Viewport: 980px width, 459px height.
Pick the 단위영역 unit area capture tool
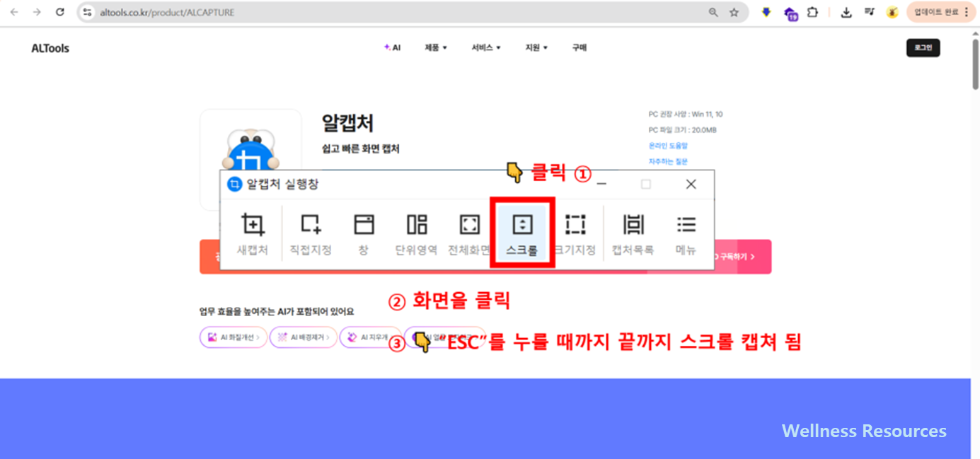tap(416, 235)
